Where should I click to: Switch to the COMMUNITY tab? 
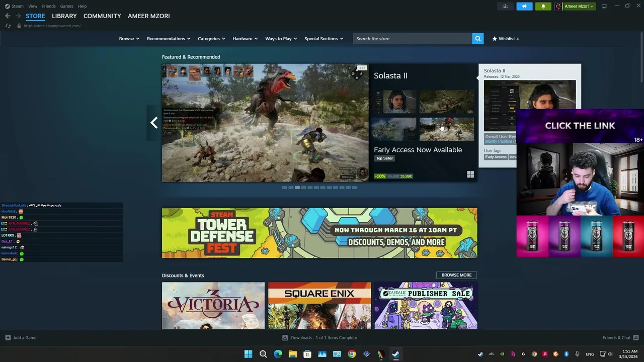point(102,16)
